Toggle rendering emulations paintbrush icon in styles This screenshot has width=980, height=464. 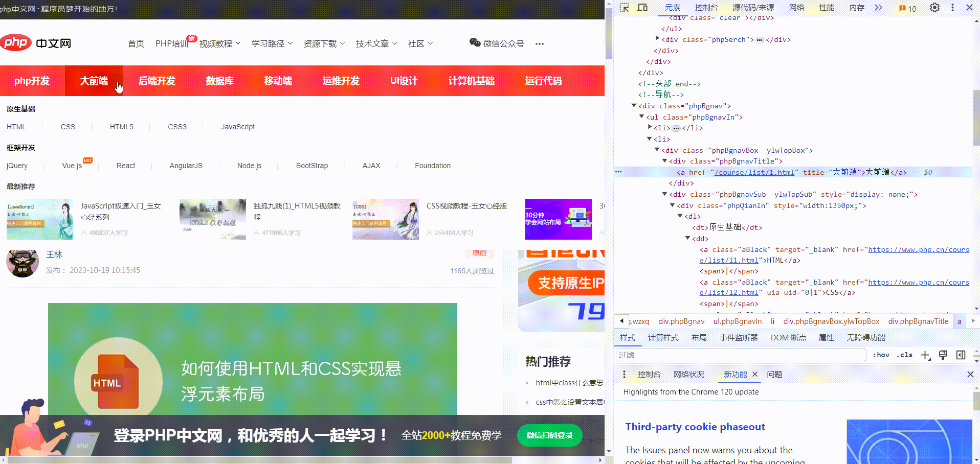point(943,355)
